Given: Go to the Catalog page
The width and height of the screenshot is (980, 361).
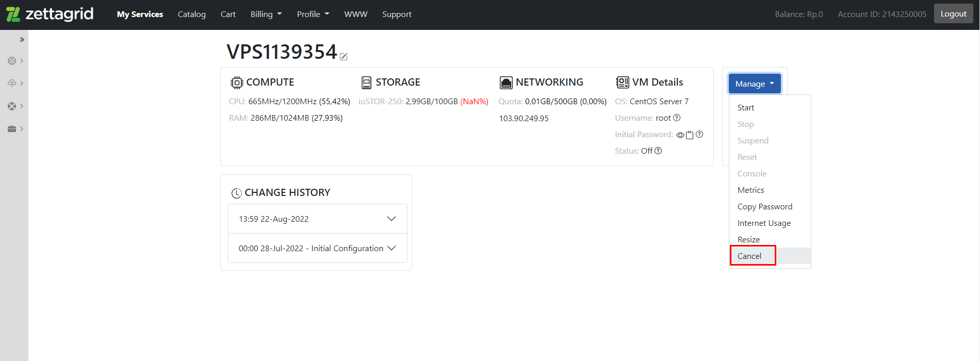Looking at the screenshot, I should coord(192,14).
